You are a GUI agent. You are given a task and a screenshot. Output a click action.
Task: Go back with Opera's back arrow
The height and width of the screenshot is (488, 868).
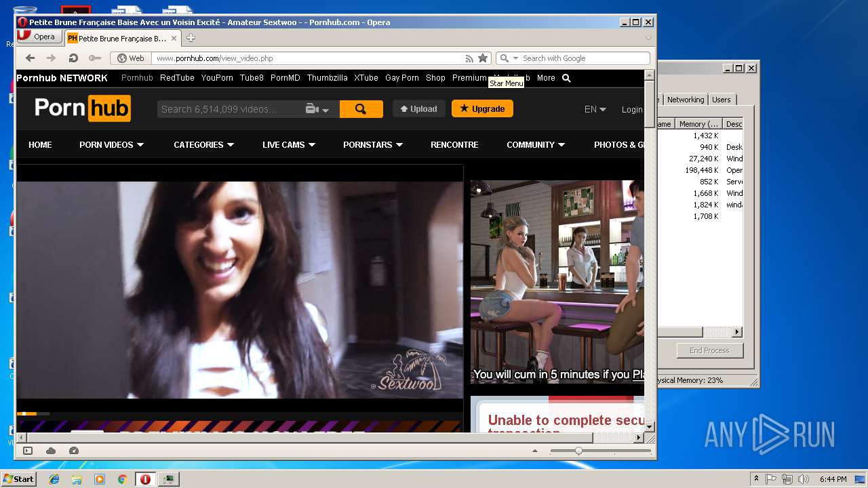(30, 58)
